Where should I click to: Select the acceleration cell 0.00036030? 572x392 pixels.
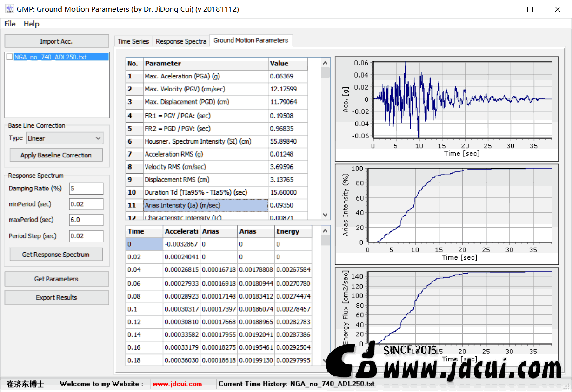click(182, 360)
